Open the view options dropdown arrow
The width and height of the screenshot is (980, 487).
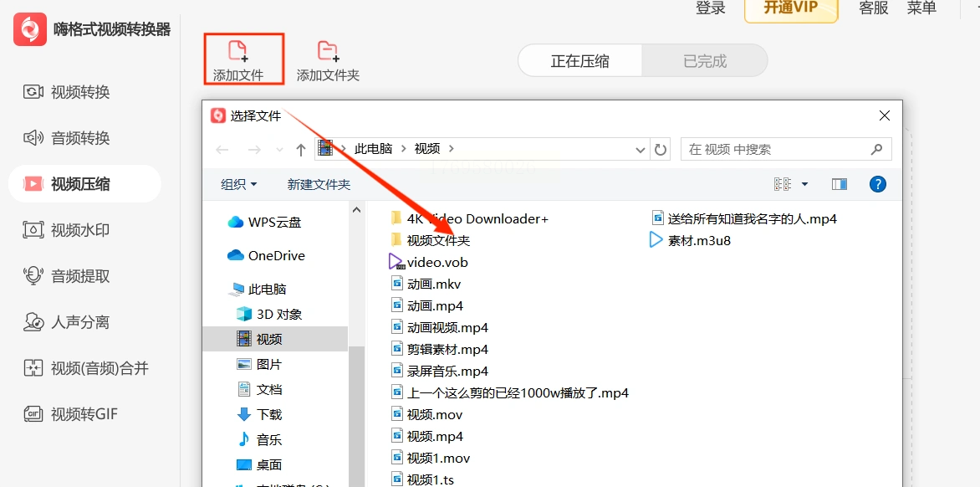tap(805, 184)
